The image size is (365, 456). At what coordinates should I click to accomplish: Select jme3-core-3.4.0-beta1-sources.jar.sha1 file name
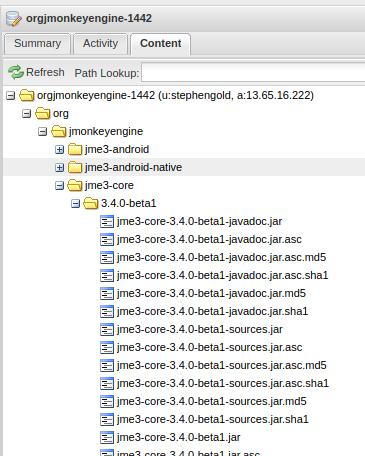(212, 419)
